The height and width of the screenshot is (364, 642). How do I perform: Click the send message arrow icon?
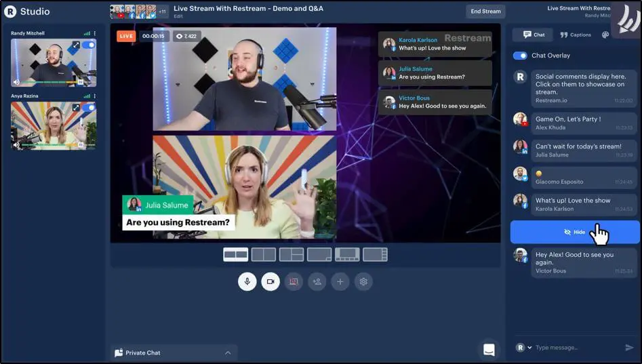pos(629,348)
